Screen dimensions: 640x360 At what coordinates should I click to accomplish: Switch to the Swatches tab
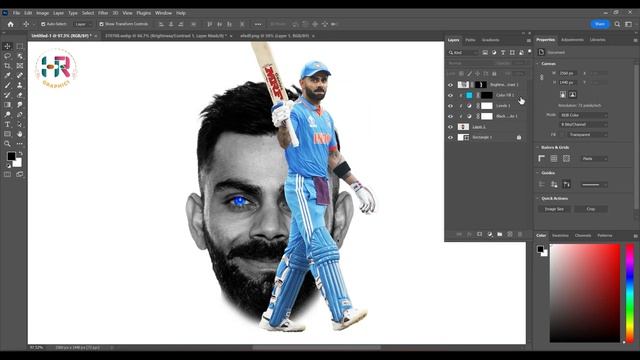point(560,236)
